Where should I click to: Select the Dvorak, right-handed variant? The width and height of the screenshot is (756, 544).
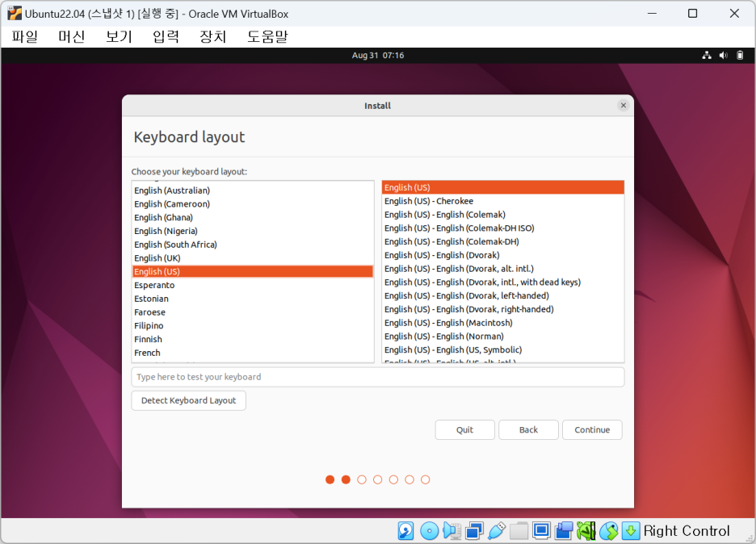503,309
